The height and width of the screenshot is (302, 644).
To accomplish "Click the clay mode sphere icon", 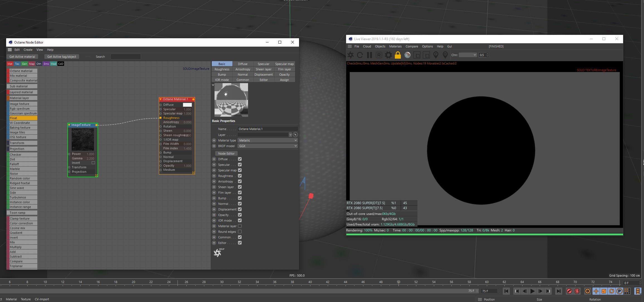I will (407, 55).
